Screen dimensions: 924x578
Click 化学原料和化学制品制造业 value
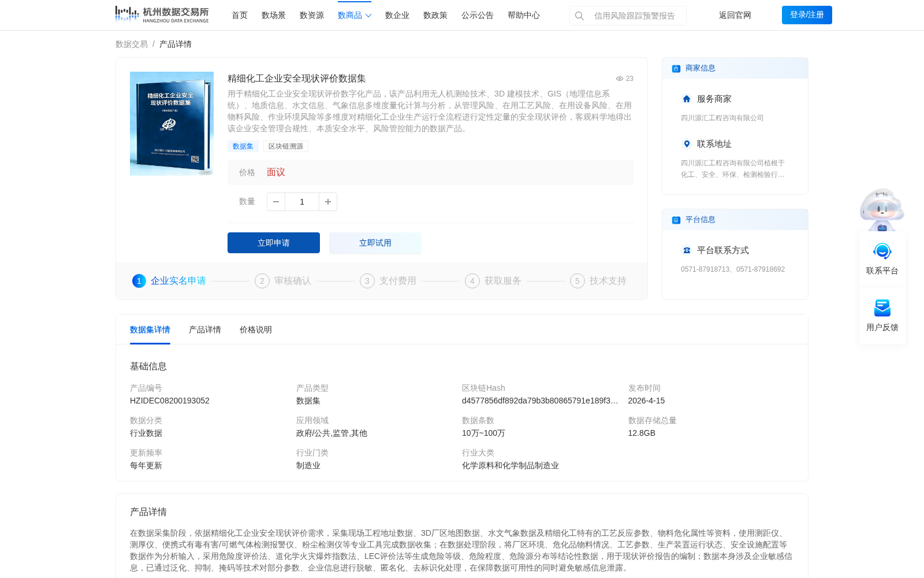(x=511, y=465)
